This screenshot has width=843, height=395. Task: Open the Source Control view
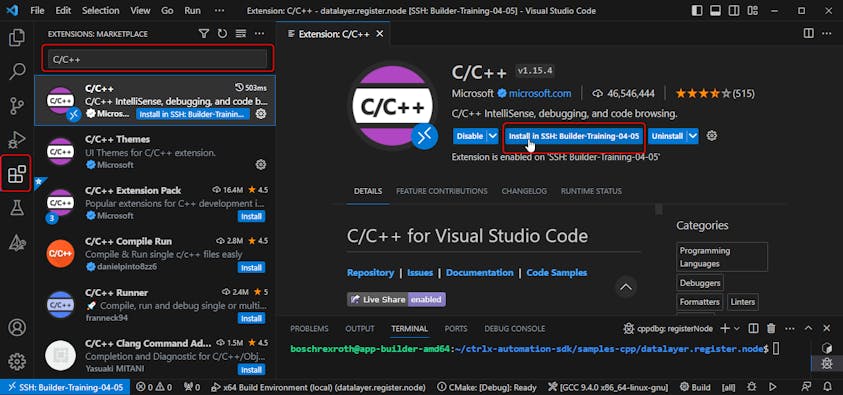click(17, 106)
